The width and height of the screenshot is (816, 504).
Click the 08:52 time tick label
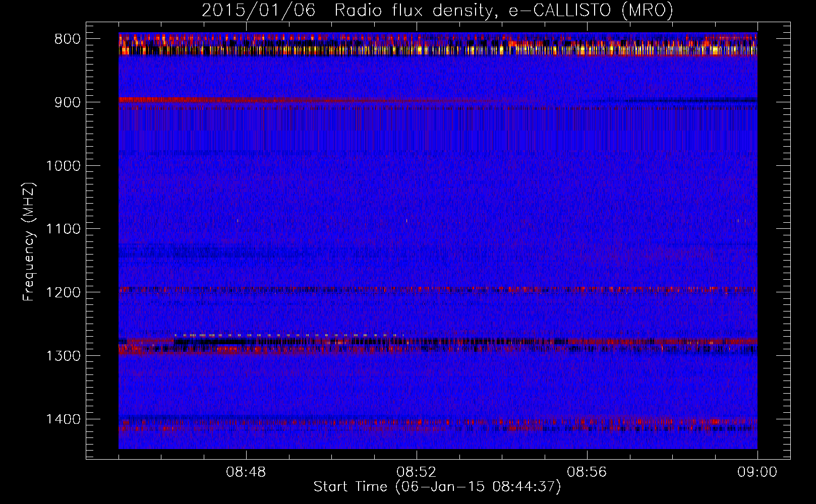(x=417, y=472)
